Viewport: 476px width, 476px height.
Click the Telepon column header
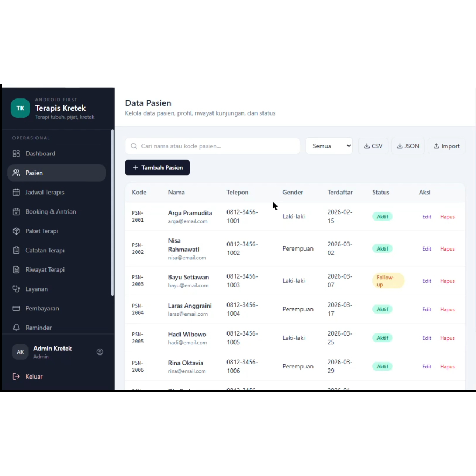237,192
